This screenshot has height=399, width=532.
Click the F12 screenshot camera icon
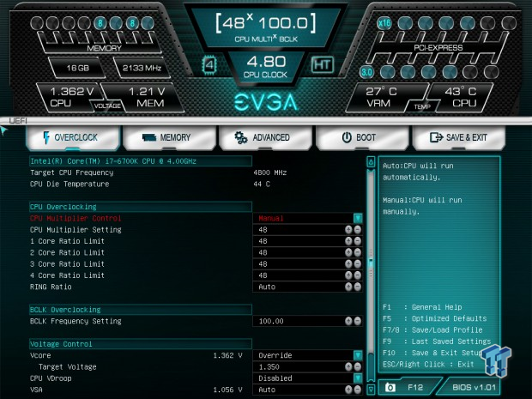(x=390, y=388)
